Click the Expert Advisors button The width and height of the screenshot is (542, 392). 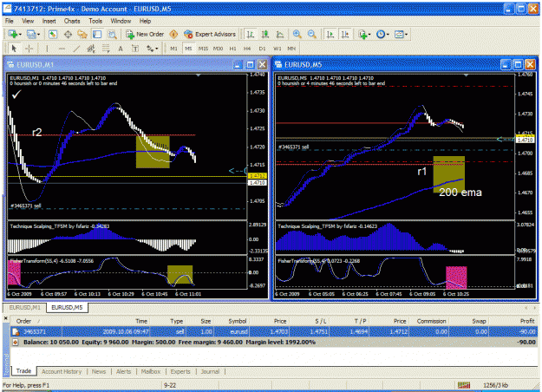[210, 34]
